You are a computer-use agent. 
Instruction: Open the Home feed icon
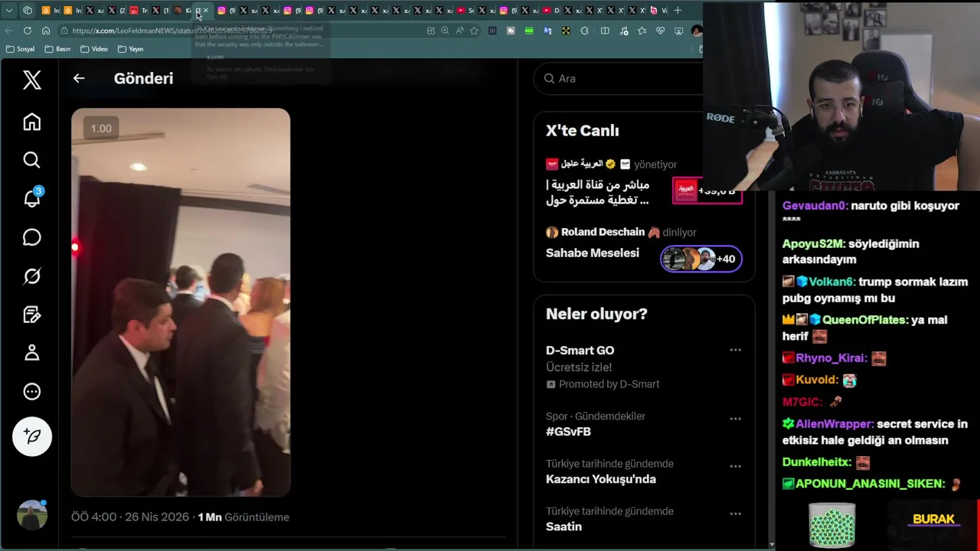pyautogui.click(x=31, y=122)
